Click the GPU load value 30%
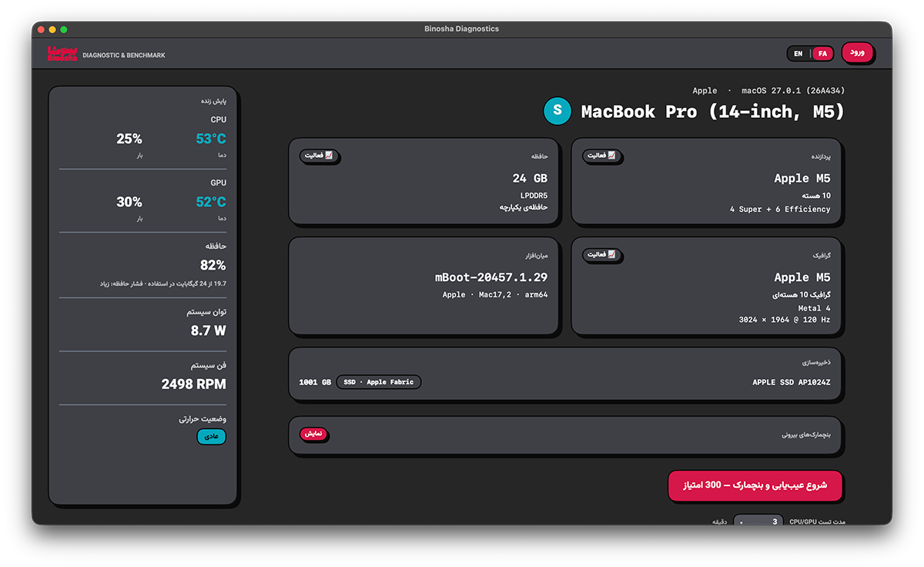Image resolution: width=924 pixels, height=567 pixels. (x=129, y=202)
